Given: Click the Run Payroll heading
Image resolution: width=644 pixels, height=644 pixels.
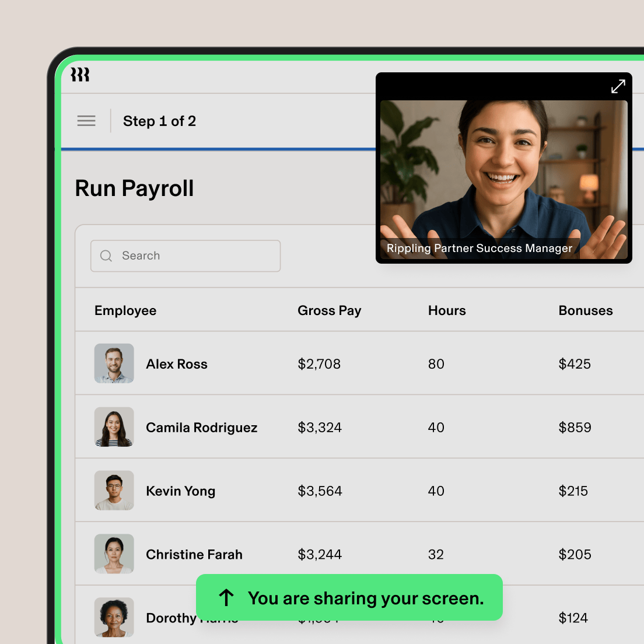Looking at the screenshot, I should pos(134,188).
